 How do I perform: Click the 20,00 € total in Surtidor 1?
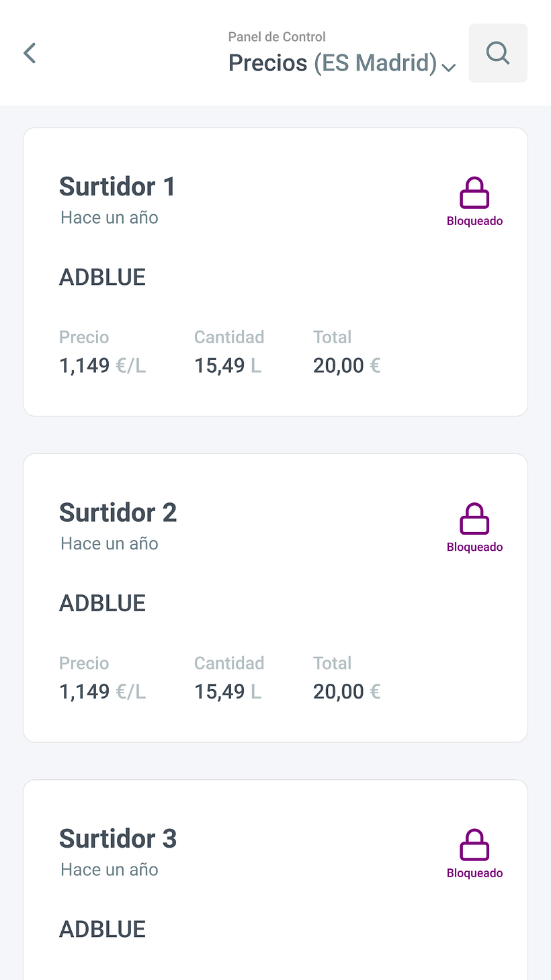pos(347,365)
